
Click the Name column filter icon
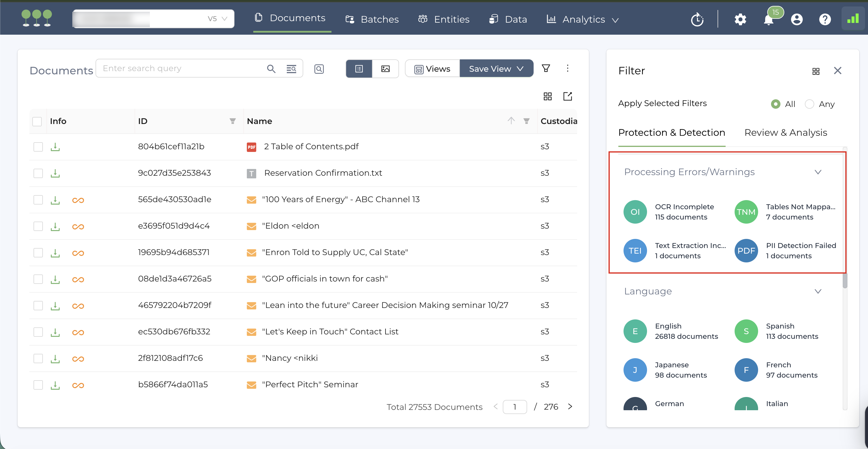click(x=526, y=121)
